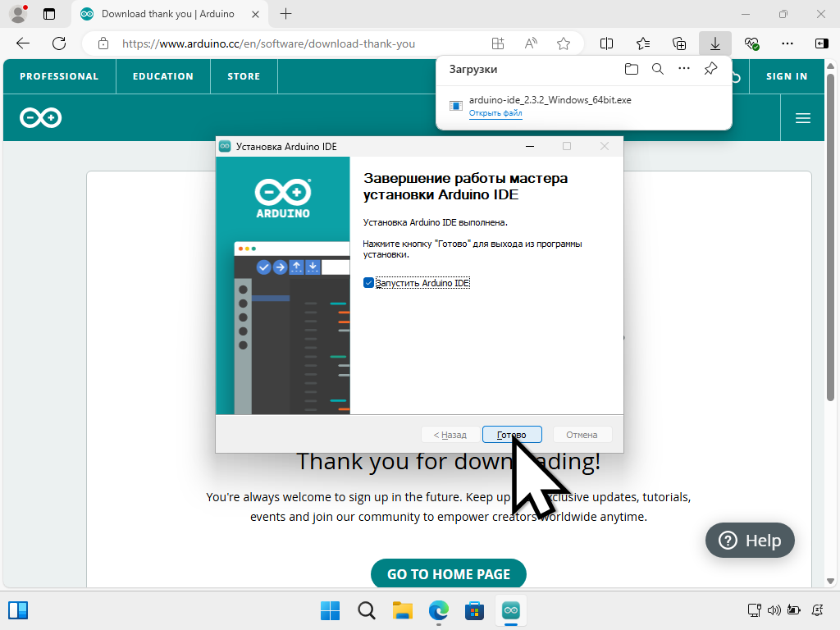Image resolution: width=840 pixels, height=630 pixels.
Task: Select arduino-ide_2.3.2_Windows_64bit.exe download entry
Action: click(x=584, y=106)
